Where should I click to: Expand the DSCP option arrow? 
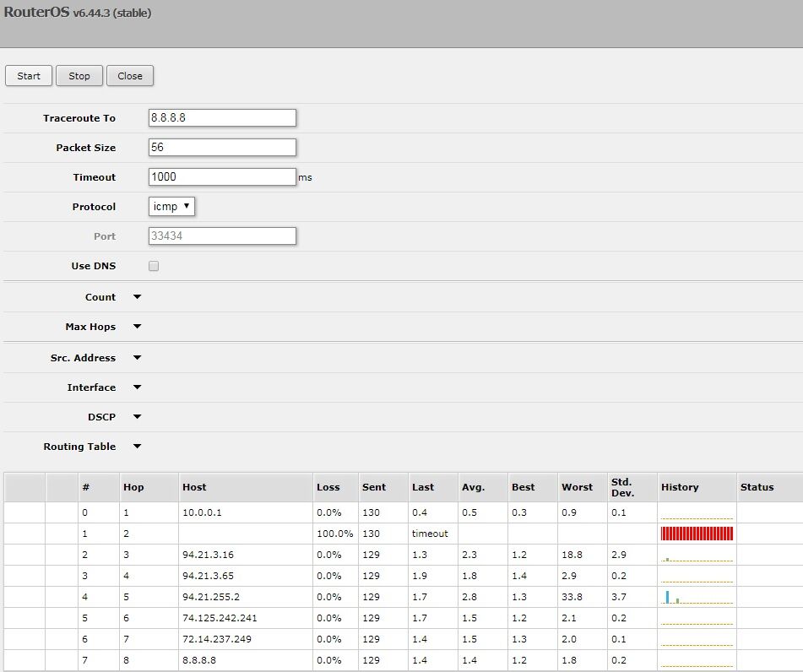[138, 417]
